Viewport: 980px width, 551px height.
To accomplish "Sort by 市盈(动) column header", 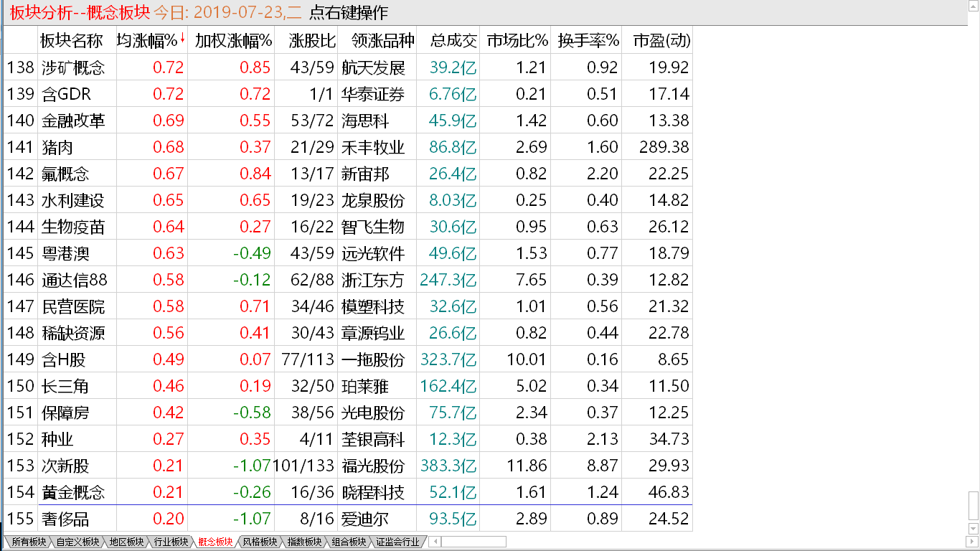I will point(661,40).
